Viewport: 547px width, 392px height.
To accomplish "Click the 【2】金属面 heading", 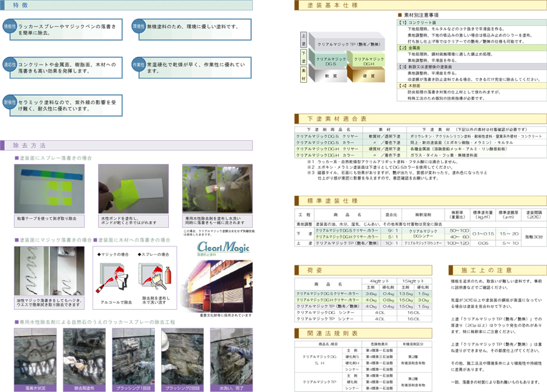I will click(x=472, y=48).
